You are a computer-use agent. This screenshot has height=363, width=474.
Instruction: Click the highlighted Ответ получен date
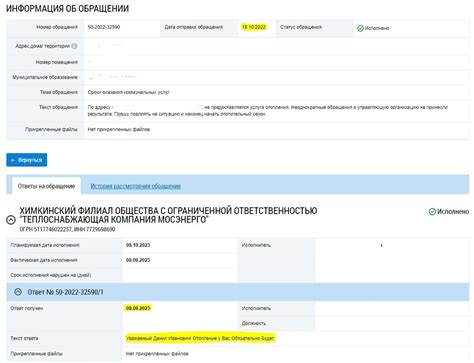click(x=138, y=308)
